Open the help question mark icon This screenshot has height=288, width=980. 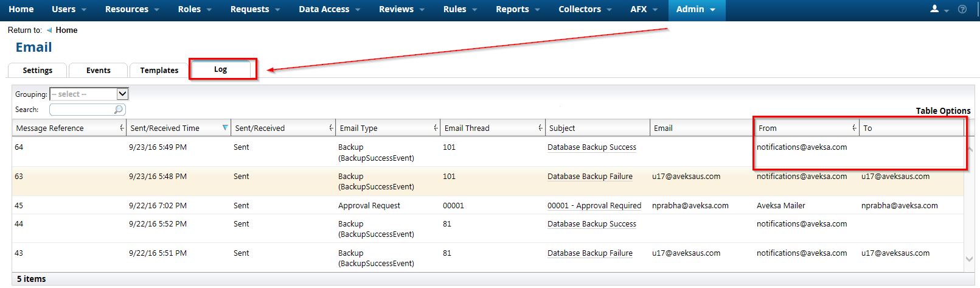pos(962,9)
